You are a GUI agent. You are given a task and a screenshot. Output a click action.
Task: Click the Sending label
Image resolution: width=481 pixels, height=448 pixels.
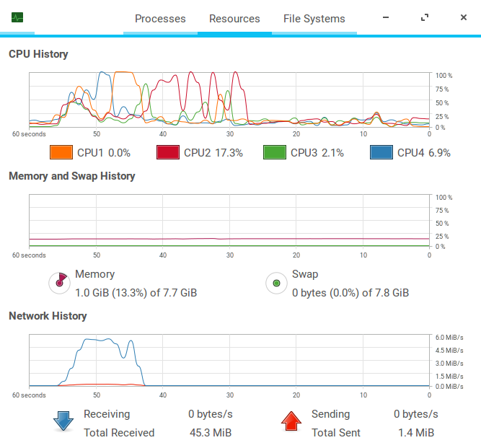pyautogui.click(x=331, y=414)
